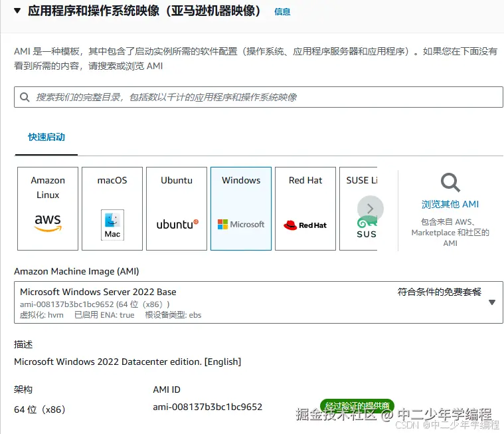
Task: Click the aws logo icon
Action: pyautogui.click(x=48, y=223)
